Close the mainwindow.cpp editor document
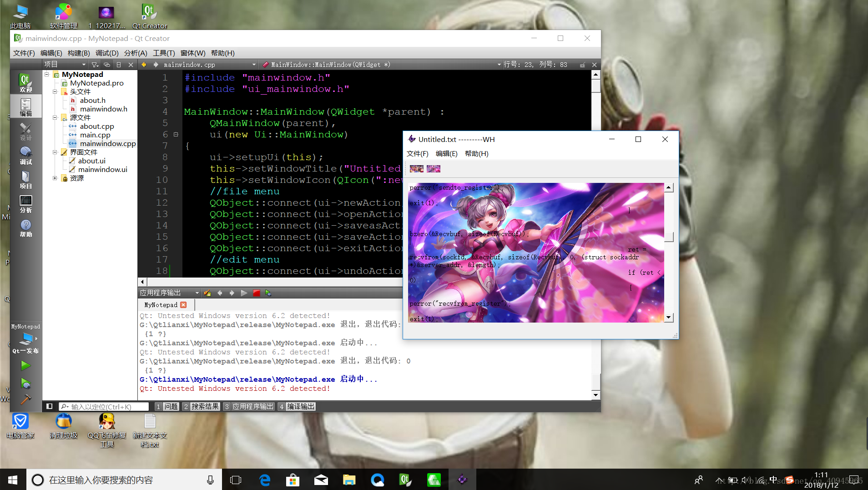The image size is (868, 490). (x=594, y=65)
